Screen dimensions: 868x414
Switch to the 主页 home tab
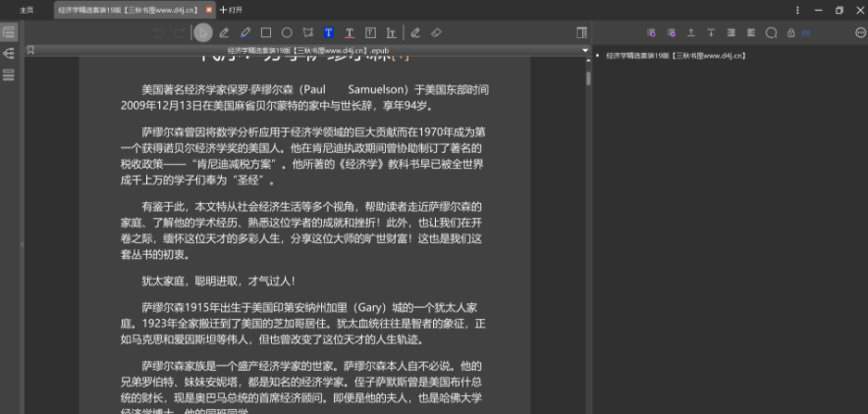click(x=27, y=10)
